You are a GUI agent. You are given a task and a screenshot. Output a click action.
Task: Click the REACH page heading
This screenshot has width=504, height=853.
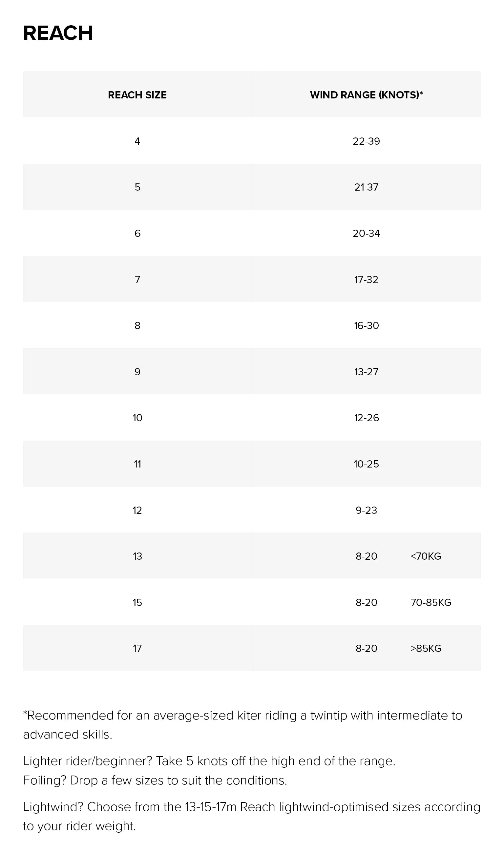point(58,33)
